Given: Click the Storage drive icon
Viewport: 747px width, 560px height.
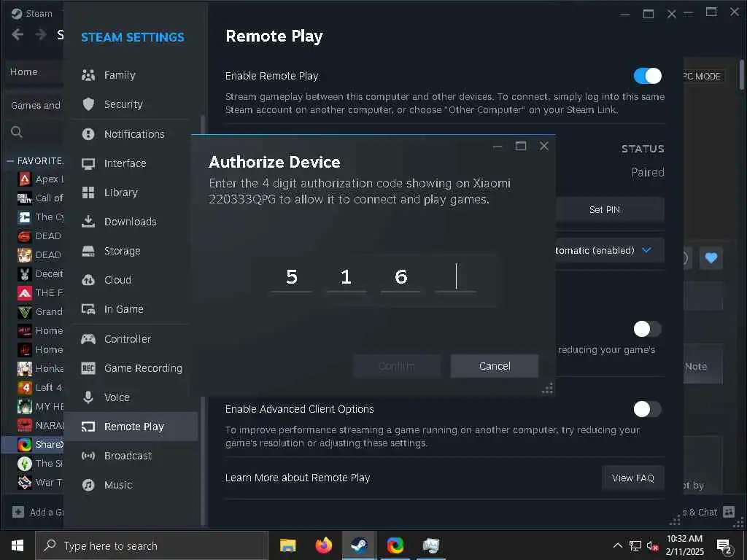Looking at the screenshot, I should point(88,251).
